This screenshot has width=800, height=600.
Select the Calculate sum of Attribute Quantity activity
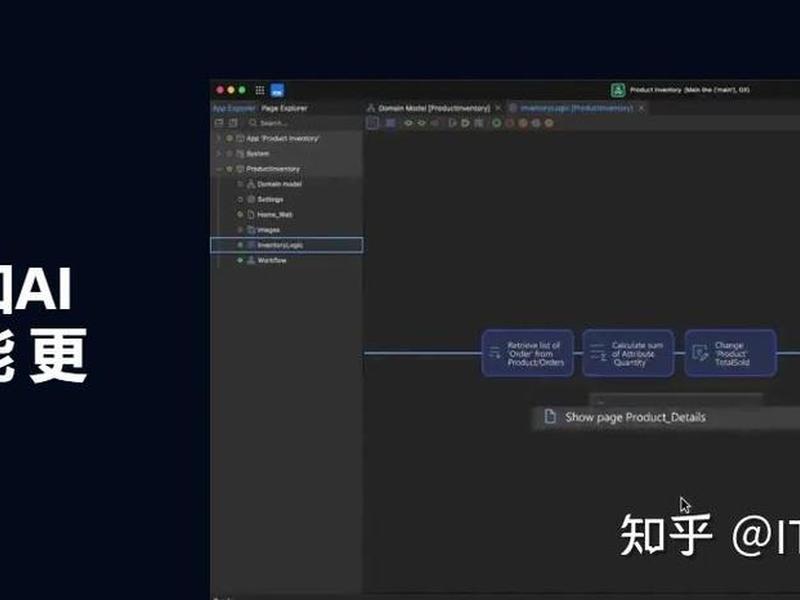pos(629,353)
